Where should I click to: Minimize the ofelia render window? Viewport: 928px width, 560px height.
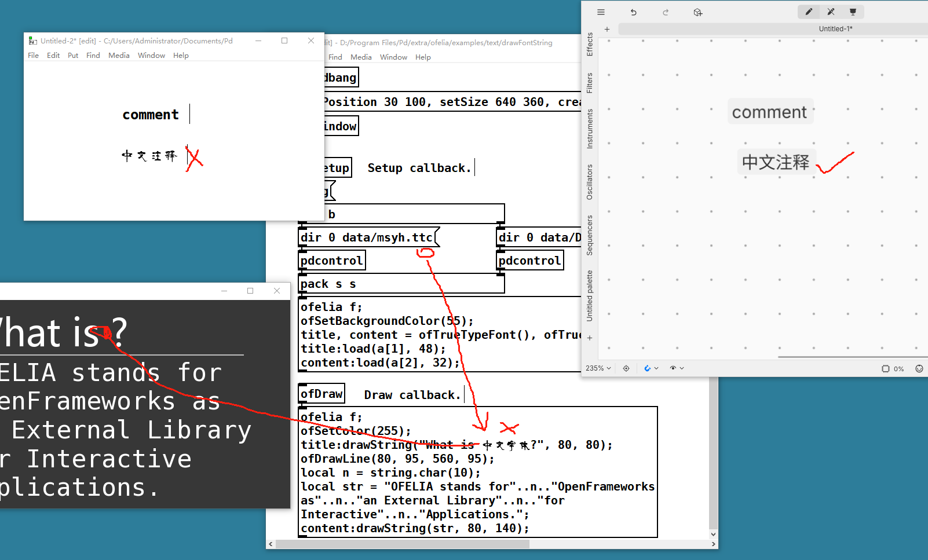(224, 291)
